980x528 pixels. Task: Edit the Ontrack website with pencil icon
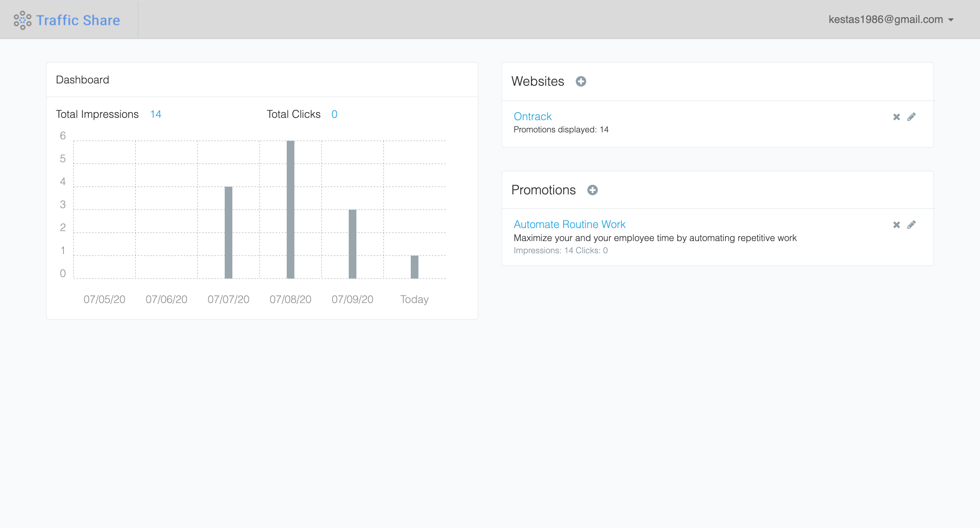(911, 117)
